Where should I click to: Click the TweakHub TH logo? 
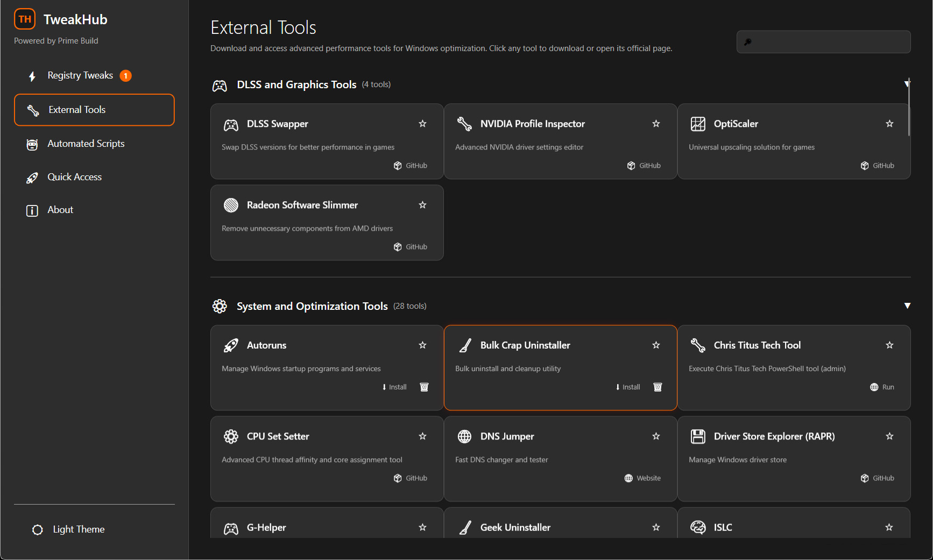pyautogui.click(x=25, y=19)
